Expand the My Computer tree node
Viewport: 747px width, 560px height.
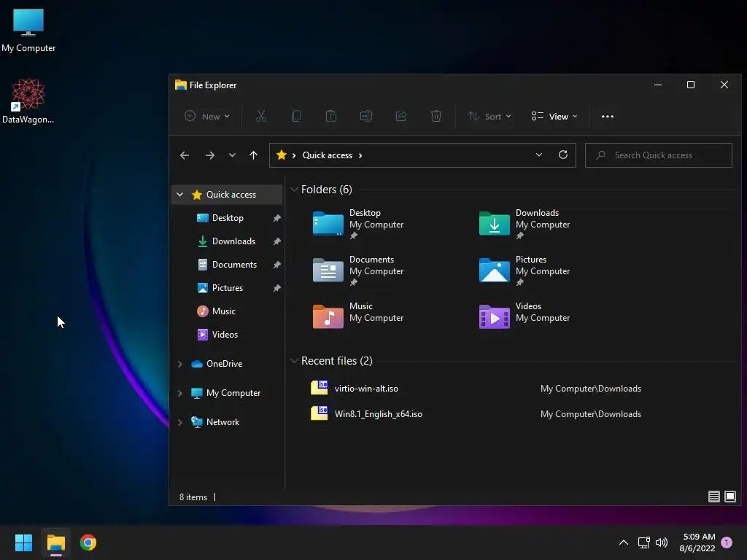pos(179,393)
